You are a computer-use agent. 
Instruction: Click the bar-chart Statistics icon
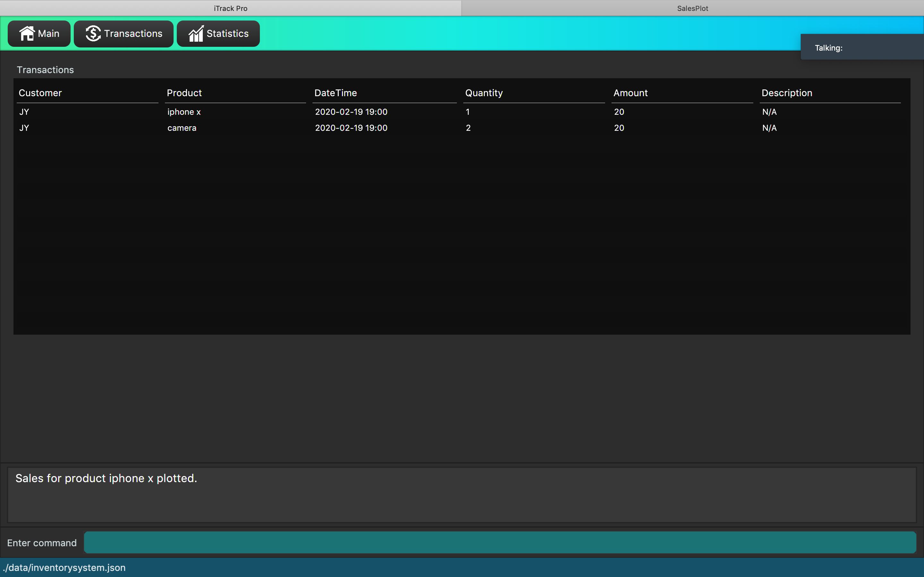pyautogui.click(x=196, y=34)
